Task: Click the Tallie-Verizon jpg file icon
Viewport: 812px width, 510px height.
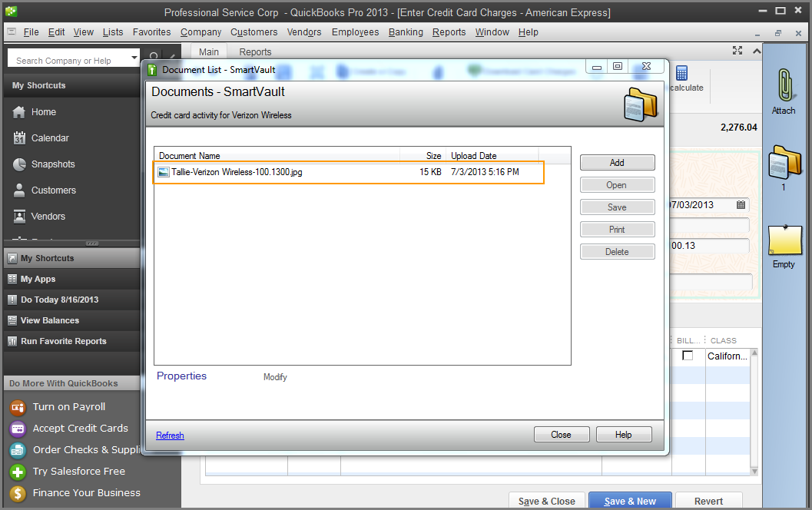Action: click(164, 172)
